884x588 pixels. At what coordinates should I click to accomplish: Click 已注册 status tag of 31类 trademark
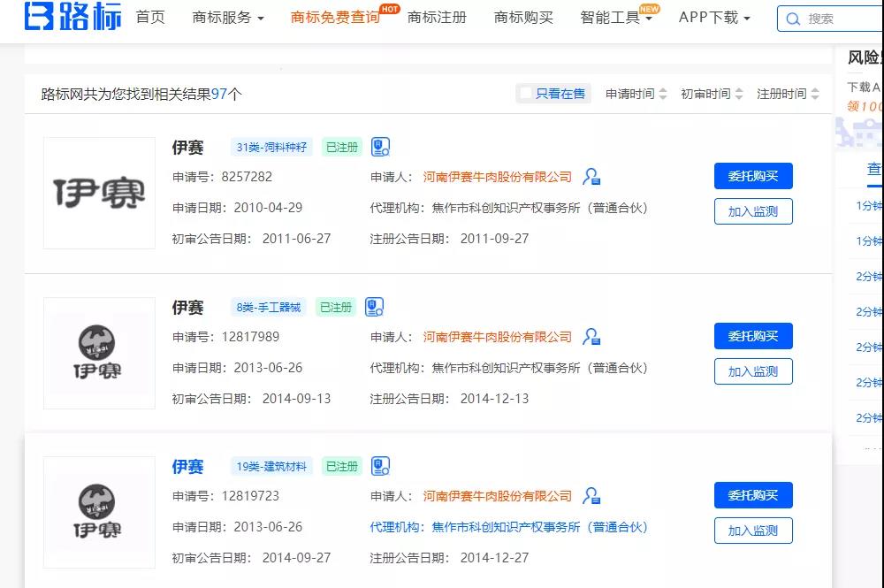coord(342,147)
